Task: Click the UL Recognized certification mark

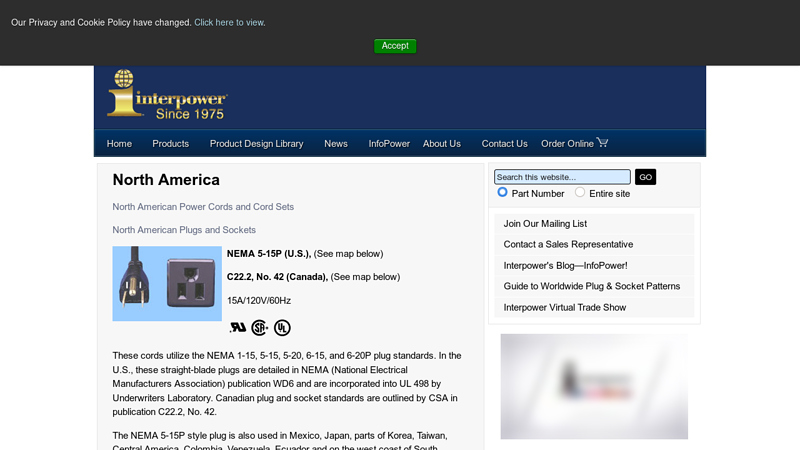Action: (x=237, y=327)
